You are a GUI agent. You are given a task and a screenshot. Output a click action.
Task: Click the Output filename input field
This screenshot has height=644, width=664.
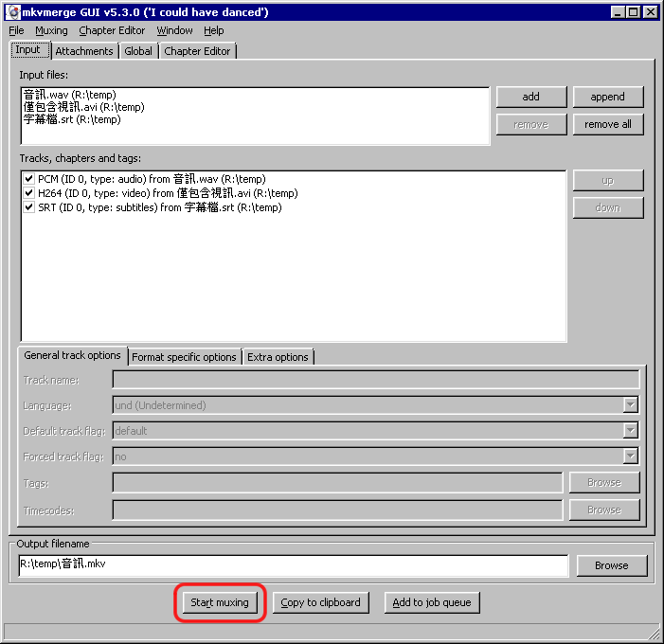(294, 565)
